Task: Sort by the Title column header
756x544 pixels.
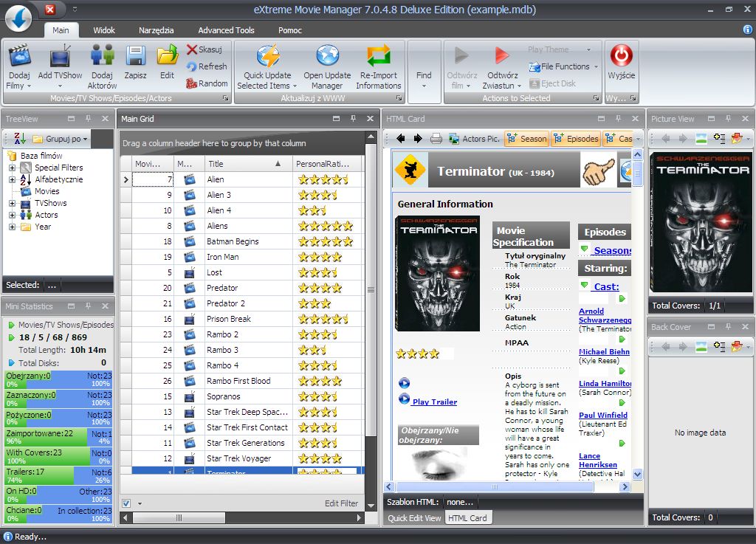Action: pyautogui.click(x=248, y=164)
